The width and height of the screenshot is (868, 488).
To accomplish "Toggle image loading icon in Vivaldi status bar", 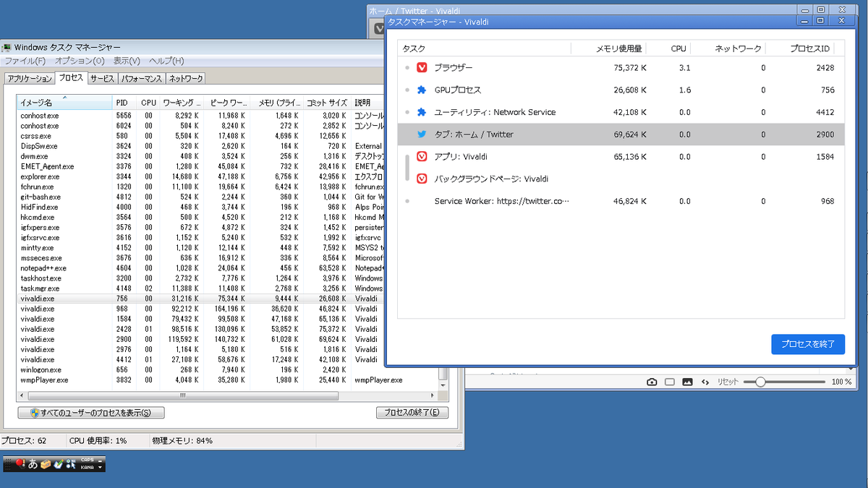I will point(687,382).
